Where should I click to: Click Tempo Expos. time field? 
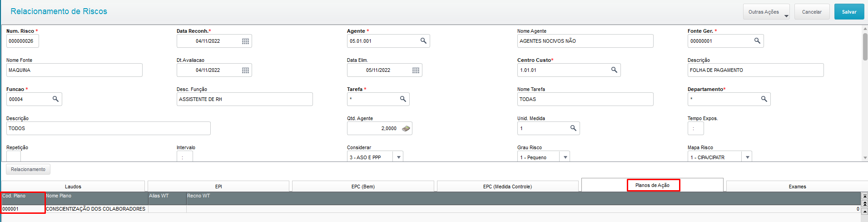tap(696, 128)
